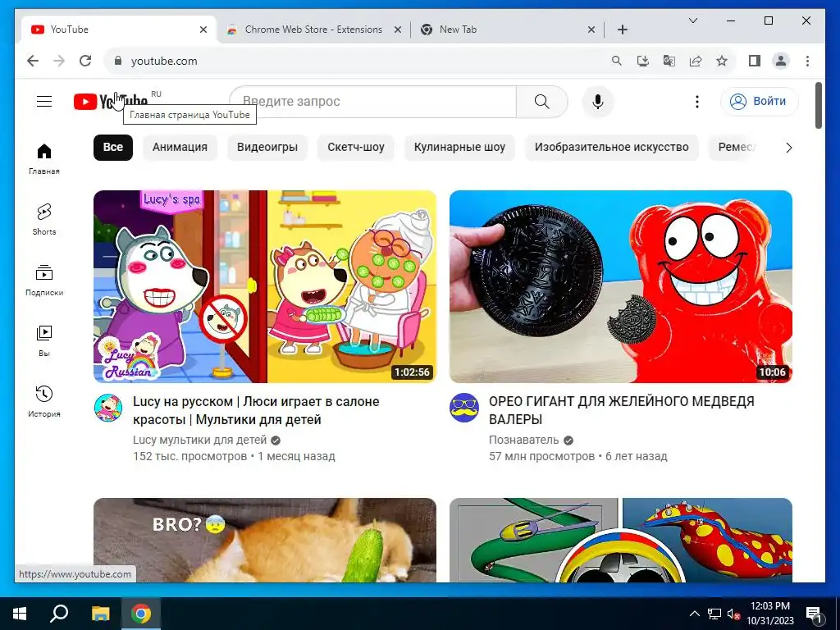Screen dimensions: 840x630
Task: Click the muted volume tray icon
Action: [x=733, y=614]
